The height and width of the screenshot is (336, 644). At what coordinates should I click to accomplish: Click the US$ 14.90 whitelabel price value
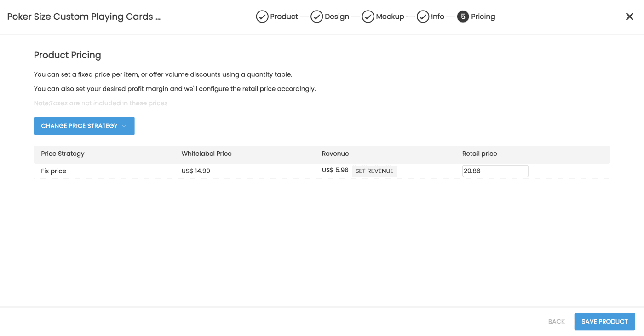pyautogui.click(x=195, y=171)
